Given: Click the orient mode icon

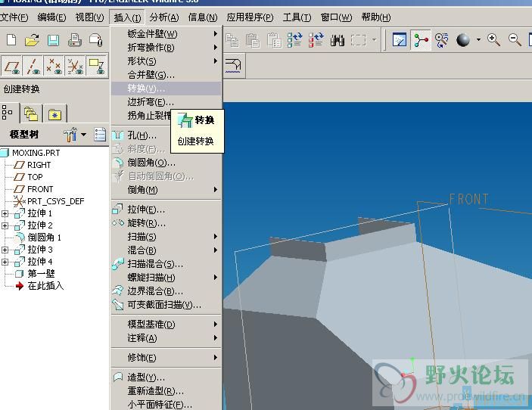Looking at the screenshot, I should pos(442,40).
